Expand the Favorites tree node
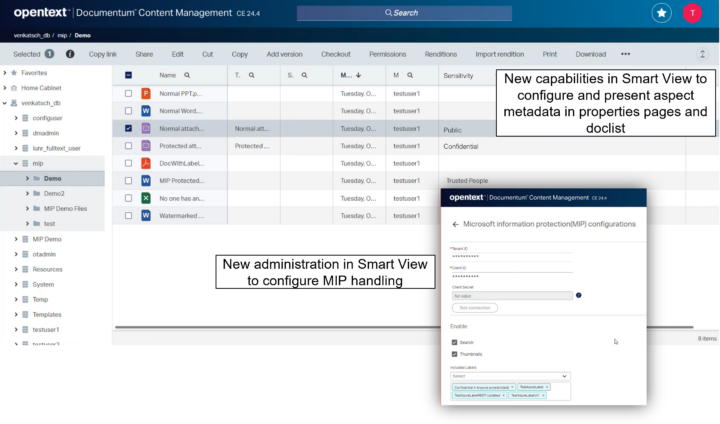Viewport: 720px width, 424px height. click(5, 73)
